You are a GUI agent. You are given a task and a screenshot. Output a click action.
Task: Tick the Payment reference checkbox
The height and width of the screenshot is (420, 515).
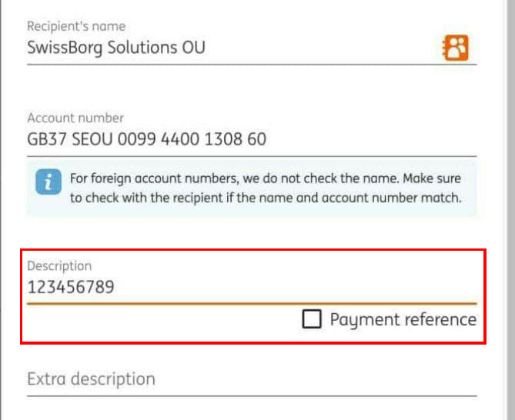coord(312,319)
